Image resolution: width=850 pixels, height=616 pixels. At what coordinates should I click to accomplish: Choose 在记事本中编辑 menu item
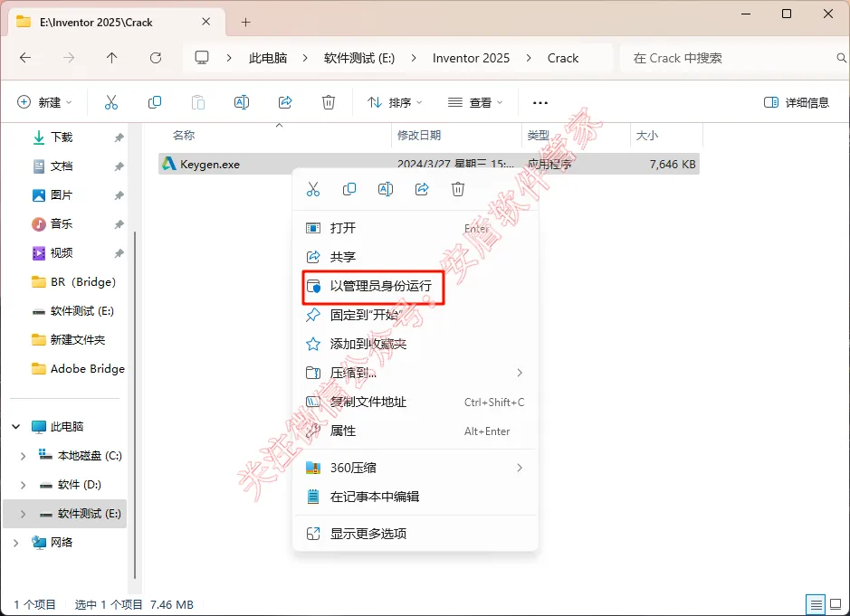click(415, 497)
